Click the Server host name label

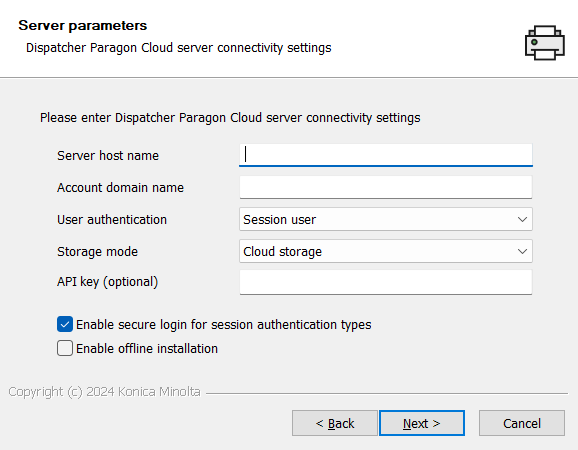click(x=108, y=156)
